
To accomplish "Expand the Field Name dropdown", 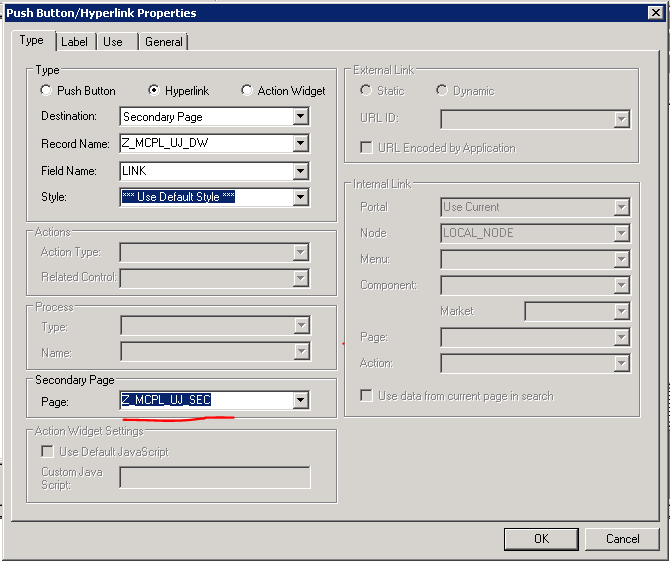I will coord(301,171).
